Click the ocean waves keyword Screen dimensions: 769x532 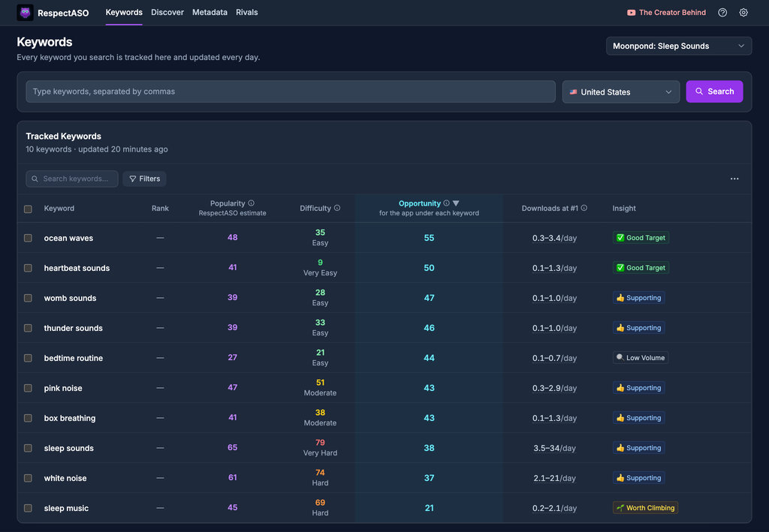pyautogui.click(x=68, y=238)
